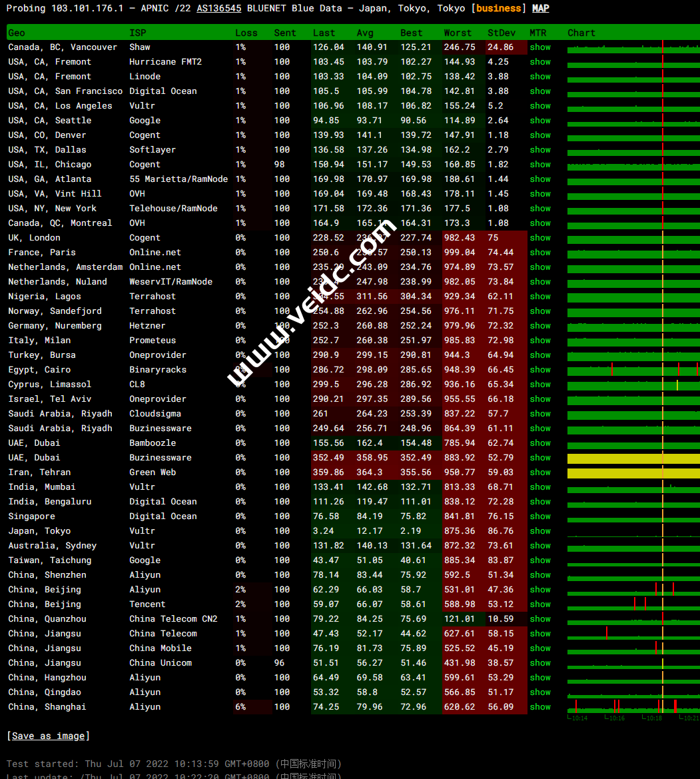Show MTR for Bengaluru Digital Ocean
This screenshot has height=779, width=700.
tap(540, 501)
